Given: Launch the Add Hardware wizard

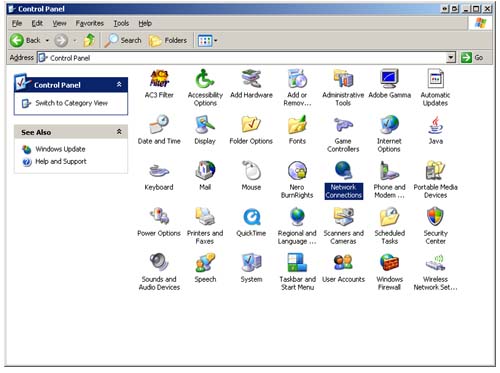Looking at the screenshot, I should pyautogui.click(x=251, y=84).
